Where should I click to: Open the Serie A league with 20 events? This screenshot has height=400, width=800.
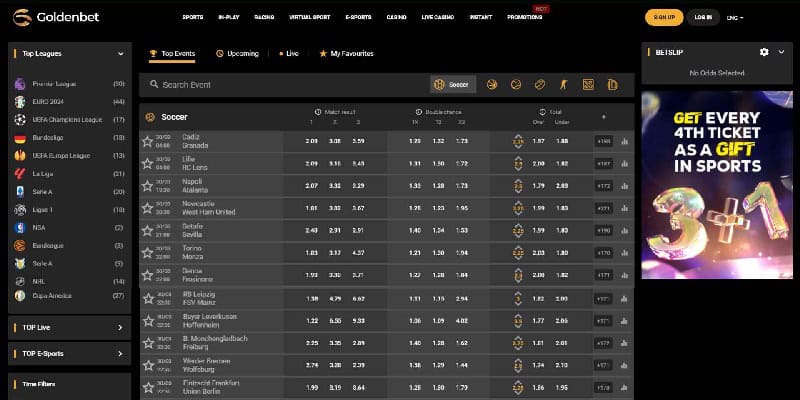click(42, 192)
